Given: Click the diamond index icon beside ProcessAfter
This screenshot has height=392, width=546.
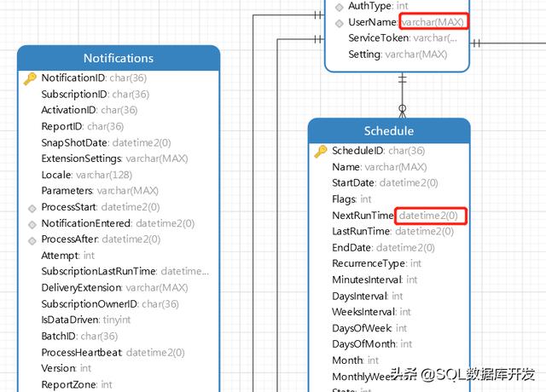Looking at the screenshot, I should [32, 240].
